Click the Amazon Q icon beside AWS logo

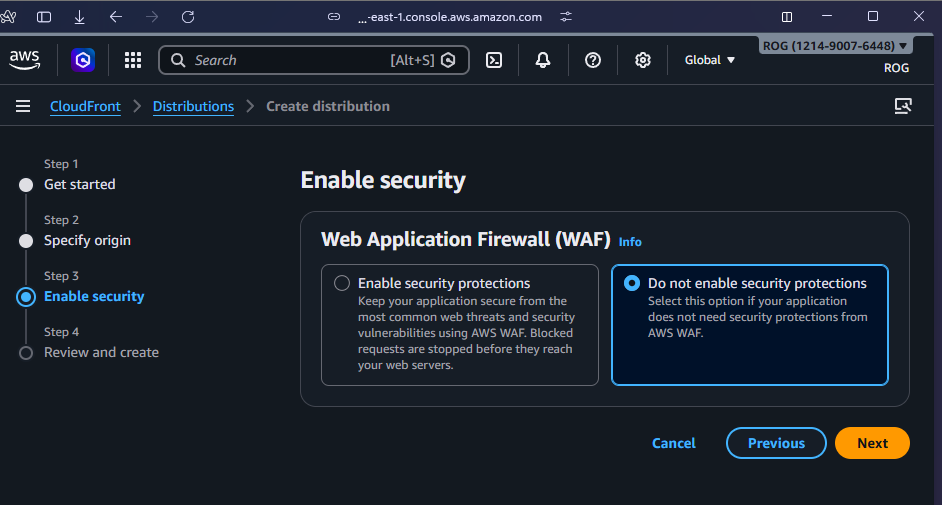coord(83,60)
